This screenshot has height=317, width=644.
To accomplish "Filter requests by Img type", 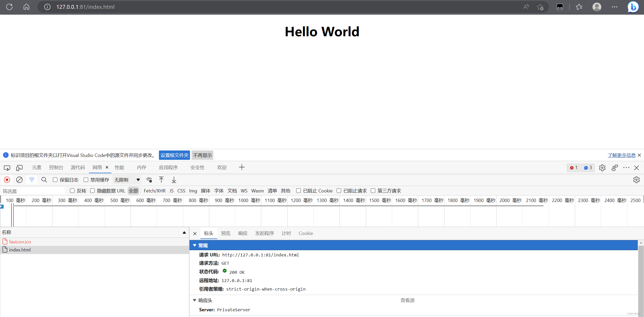I will click(x=193, y=191).
